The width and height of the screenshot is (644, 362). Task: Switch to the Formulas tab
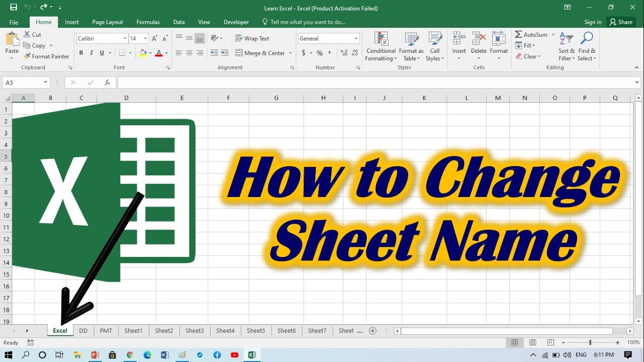148,22
